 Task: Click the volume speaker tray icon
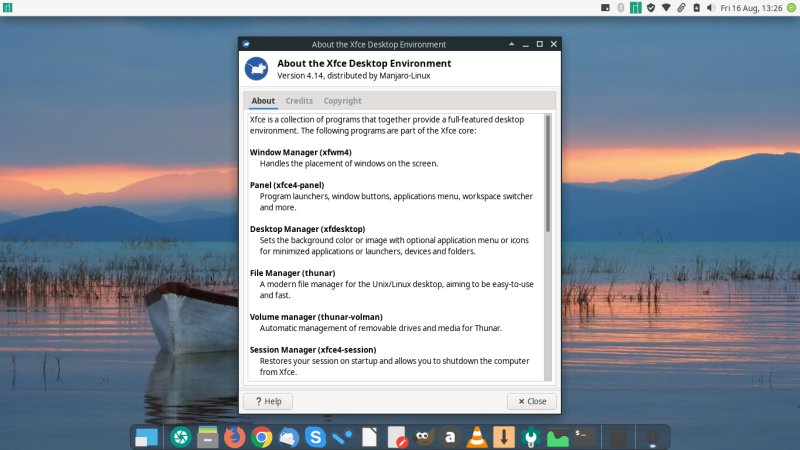(710, 8)
